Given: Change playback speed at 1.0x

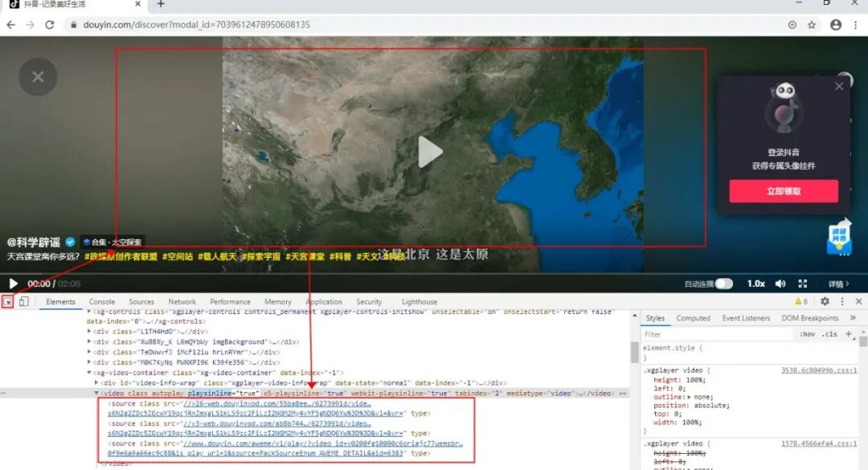Looking at the screenshot, I should pyautogui.click(x=755, y=284).
